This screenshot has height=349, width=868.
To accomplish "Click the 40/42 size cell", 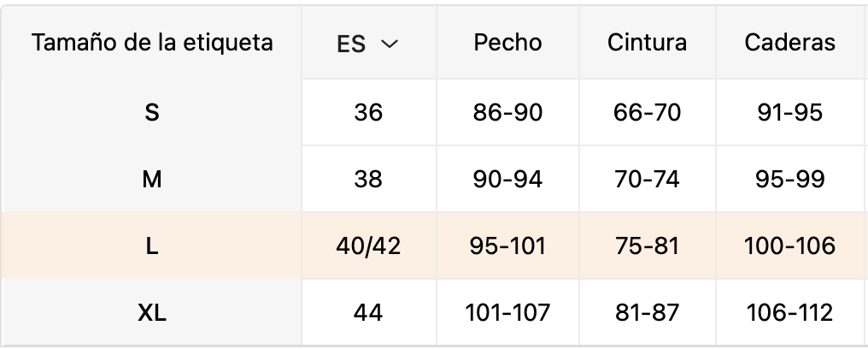I will point(368,245).
